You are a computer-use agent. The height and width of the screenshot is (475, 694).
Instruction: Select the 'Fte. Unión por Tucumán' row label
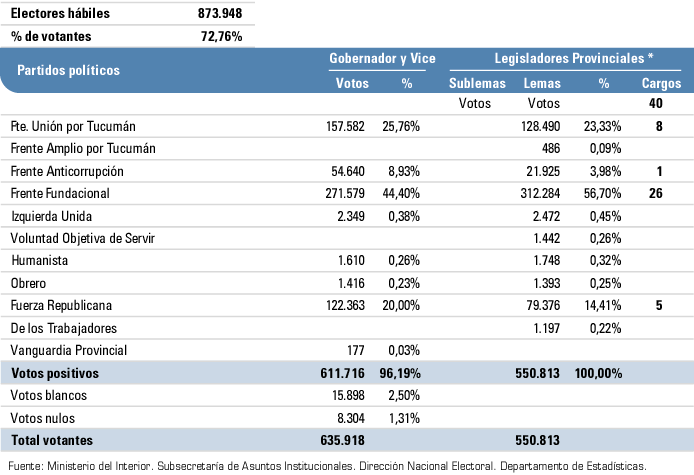[73, 127]
